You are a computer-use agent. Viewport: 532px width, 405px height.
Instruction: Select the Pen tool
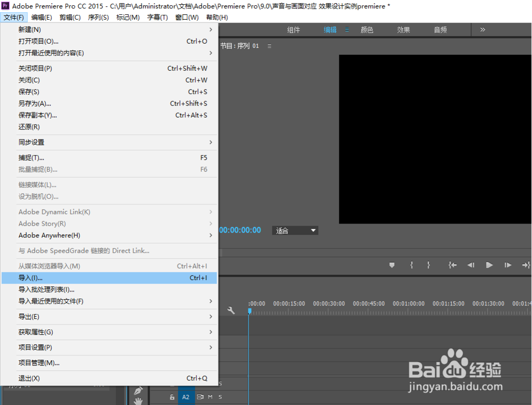click(138, 391)
